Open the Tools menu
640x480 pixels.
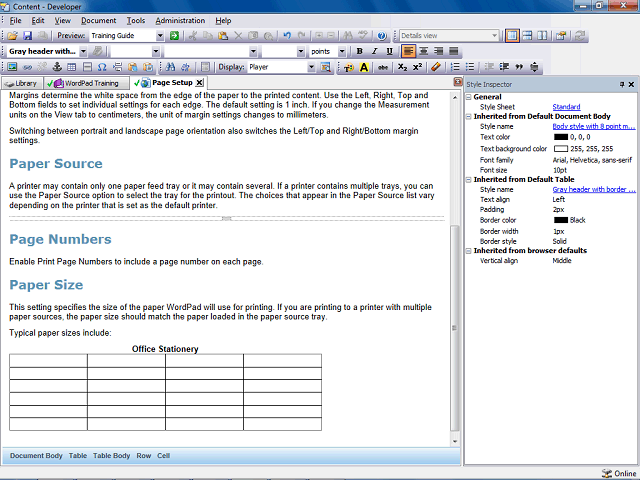(x=136, y=20)
